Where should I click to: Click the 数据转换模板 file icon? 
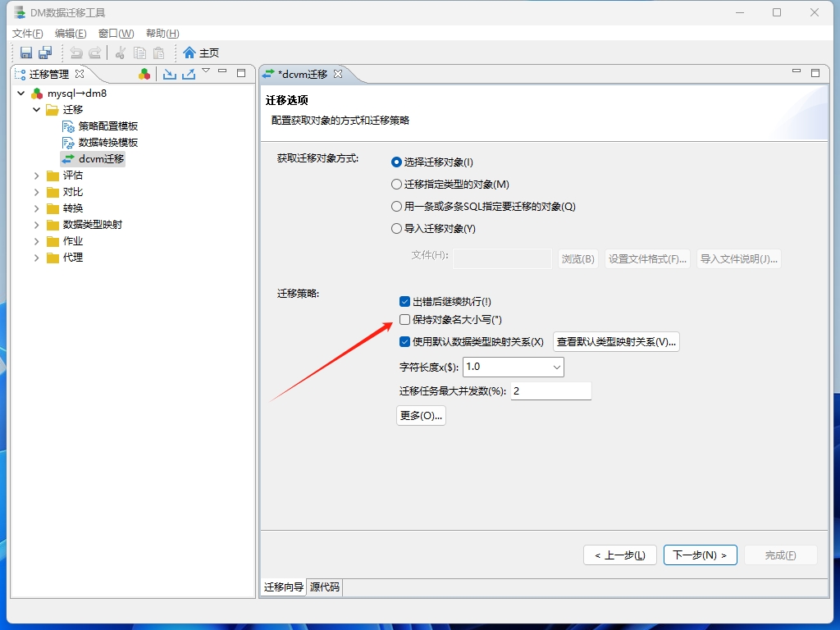click(x=68, y=143)
